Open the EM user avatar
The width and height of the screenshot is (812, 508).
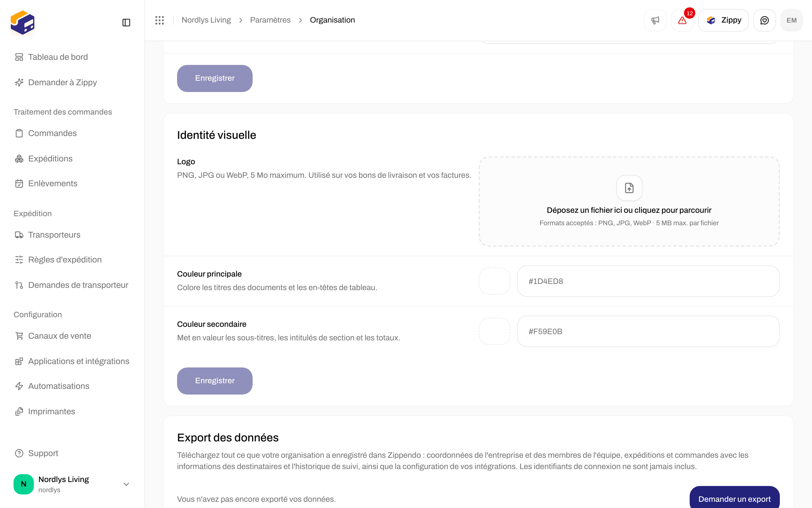791,20
